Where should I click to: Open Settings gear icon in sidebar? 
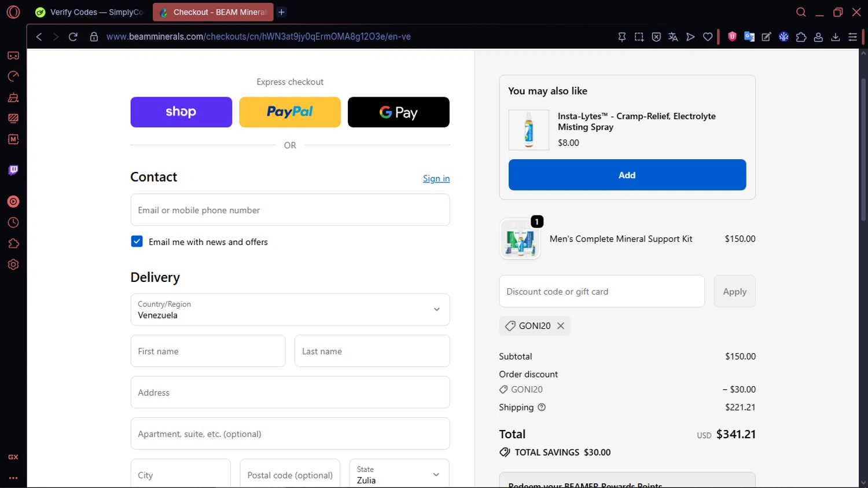(x=13, y=265)
